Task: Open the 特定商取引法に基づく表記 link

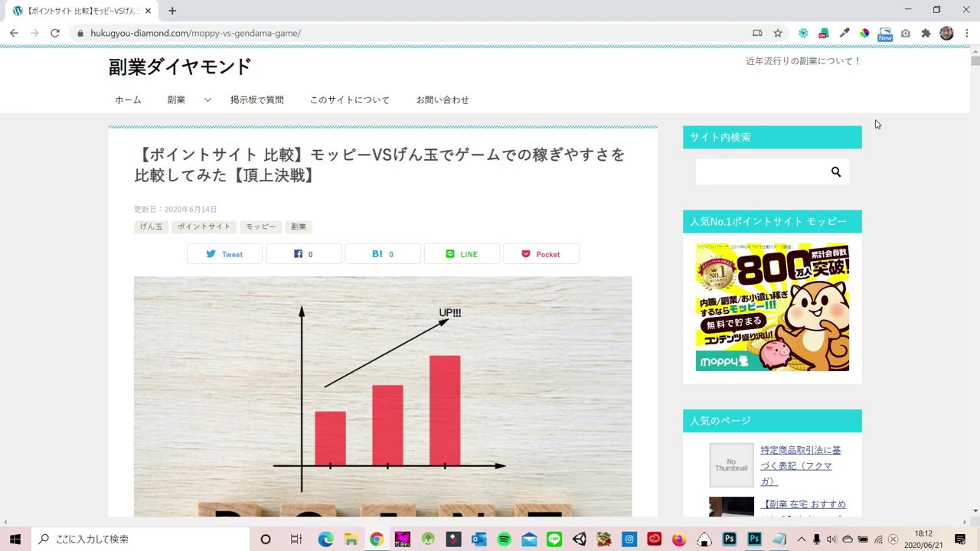Action: [801, 465]
